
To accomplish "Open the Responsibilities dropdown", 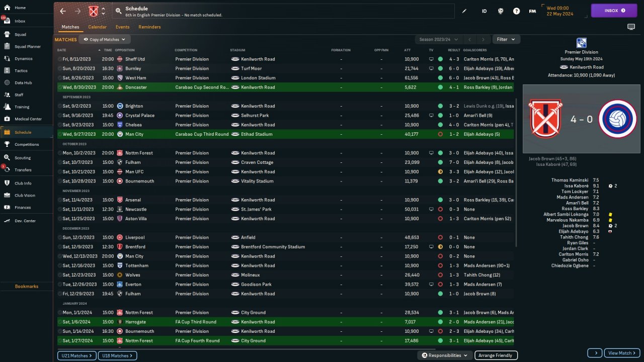I will click(445, 355).
